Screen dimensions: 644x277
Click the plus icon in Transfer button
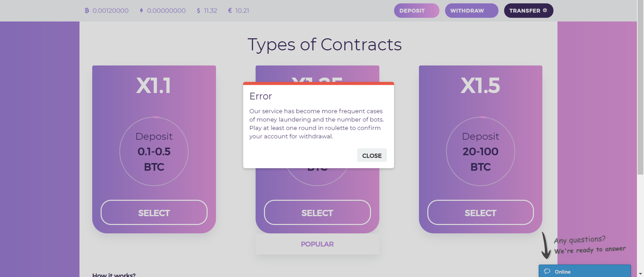coord(545,10)
